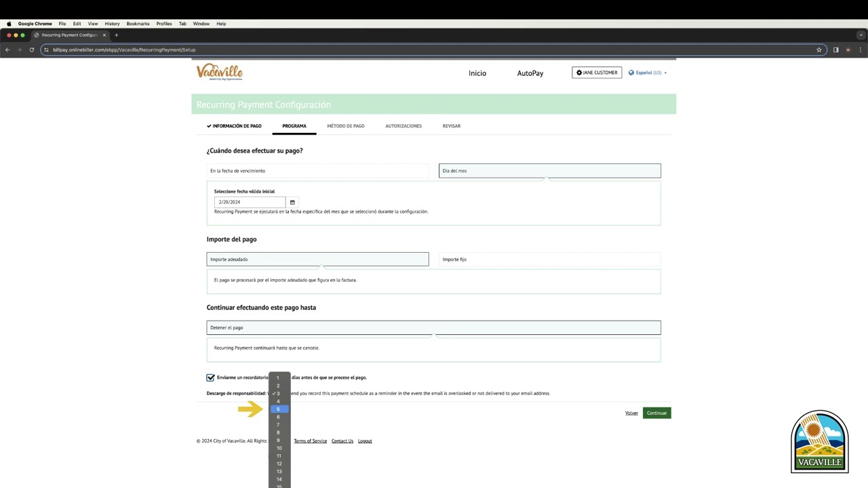Expand the tab search chevron

(x=861, y=35)
